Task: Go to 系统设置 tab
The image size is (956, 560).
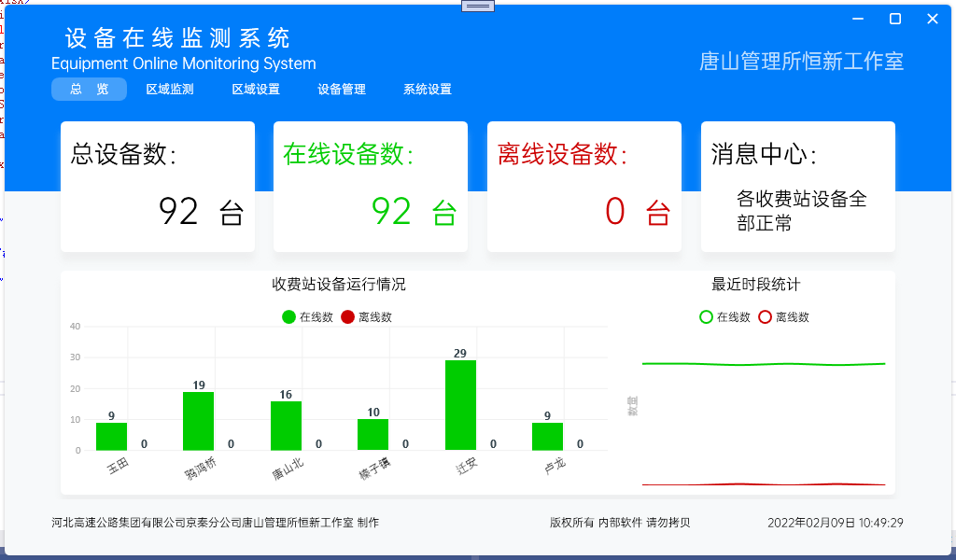Action: coord(428,89)
